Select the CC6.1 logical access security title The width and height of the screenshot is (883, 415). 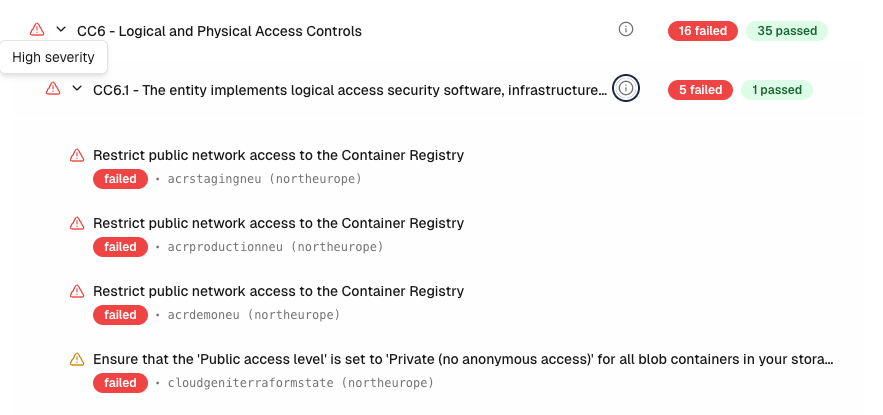(349, 90)
